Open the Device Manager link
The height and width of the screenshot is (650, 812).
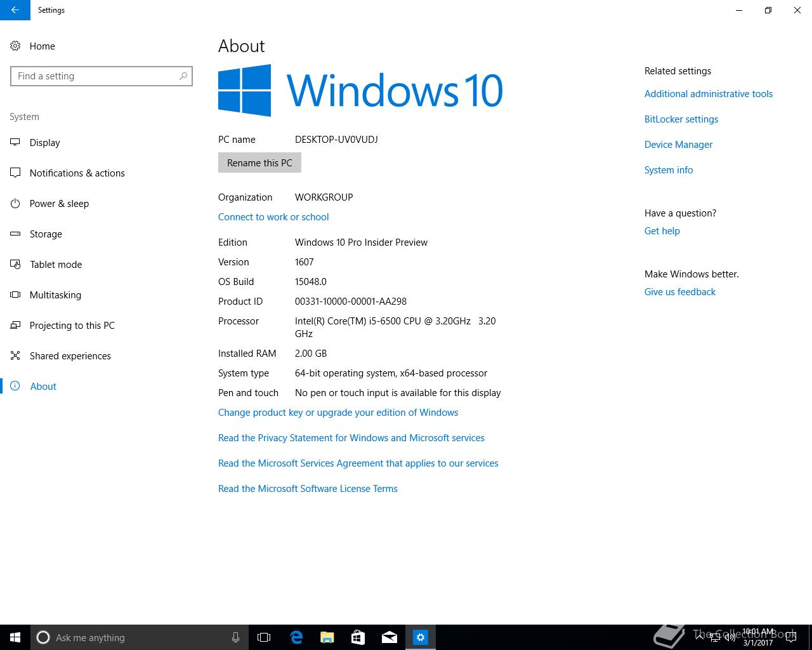(678, 145)
